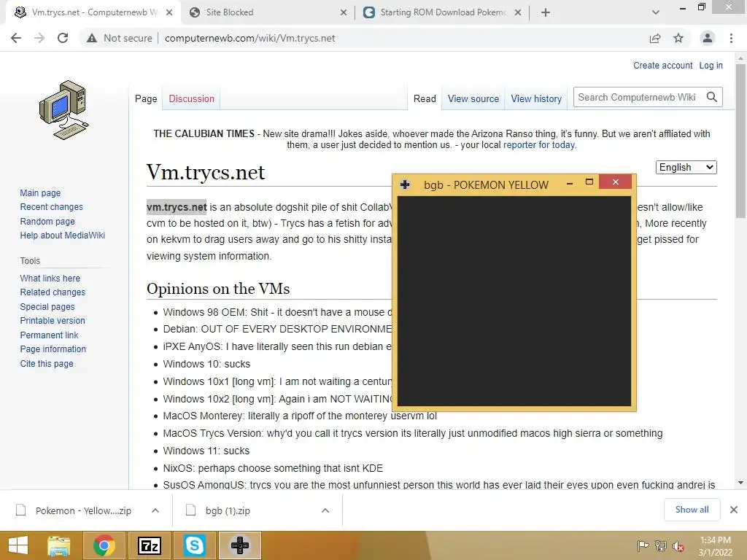747x560 pixels.
Task: Open the tab search chevron
Action: tap(656, 12)
